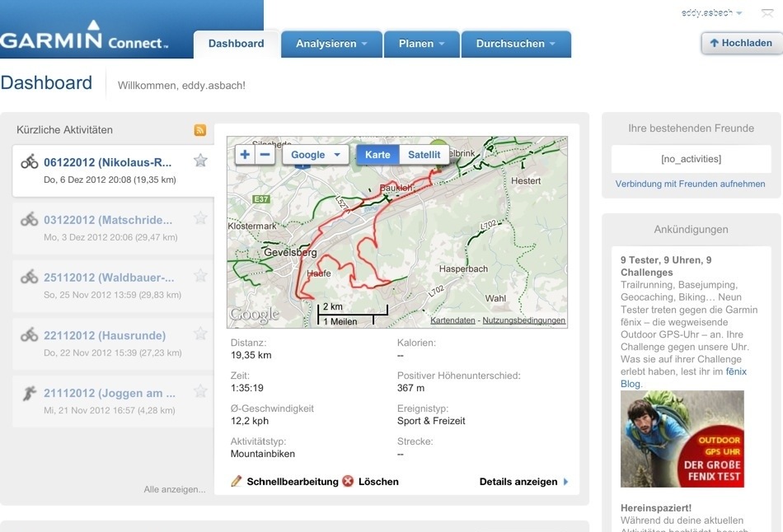Click the runner icon of 21112012 activity
The height and width of the screenshot is (532, 783).
pos(30,393)
